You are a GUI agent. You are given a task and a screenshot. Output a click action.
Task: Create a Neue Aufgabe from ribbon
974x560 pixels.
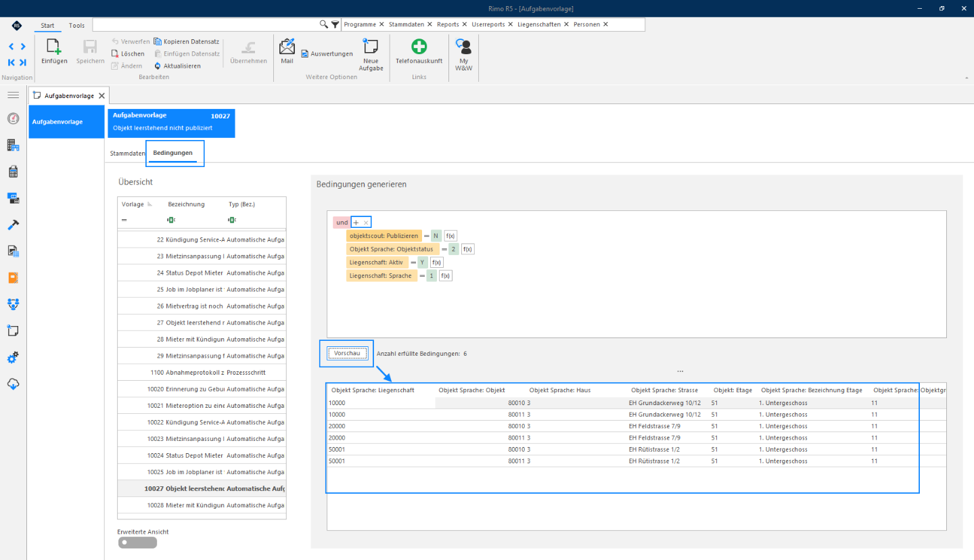coord(371,46)
